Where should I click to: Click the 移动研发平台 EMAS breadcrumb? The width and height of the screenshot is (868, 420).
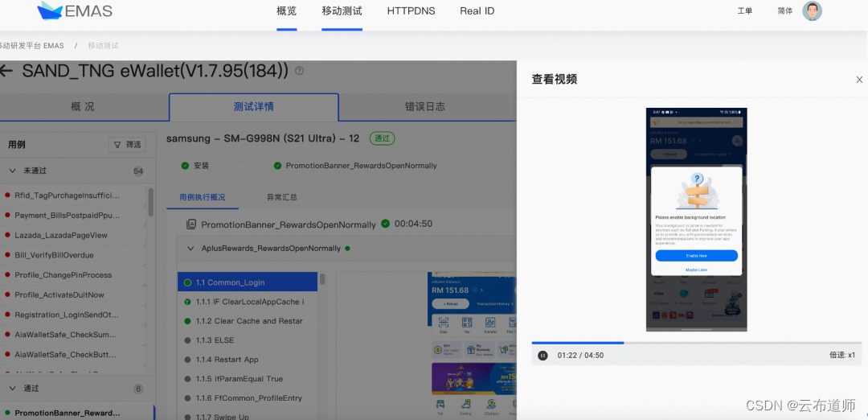coord(32,45)
